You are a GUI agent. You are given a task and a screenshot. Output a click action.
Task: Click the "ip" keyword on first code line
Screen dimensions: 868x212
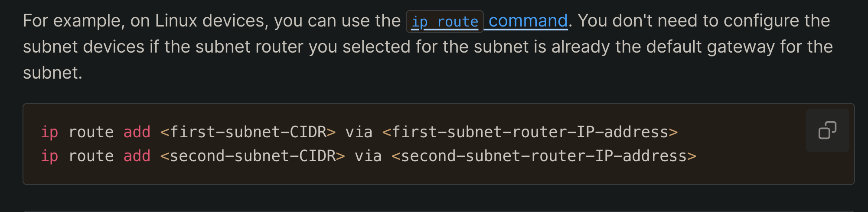coord(49,132)
